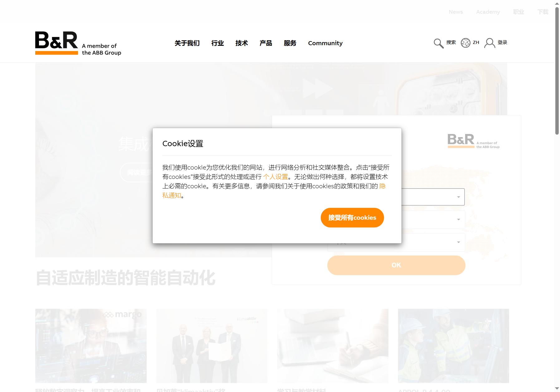This screenshot has height=392, width=560.
Task: Click the B&R logo in header
Action: [78, 43]
